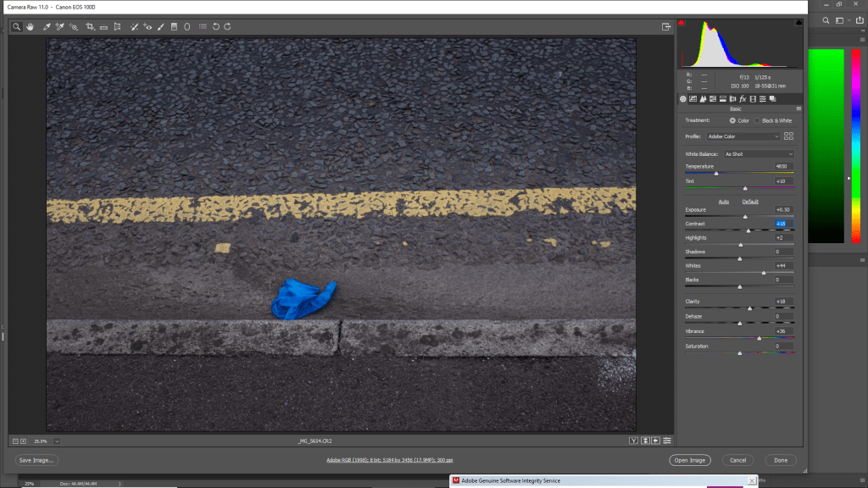Click the Vibrance slider handle
Screen dimensions: 868x488
759,338
